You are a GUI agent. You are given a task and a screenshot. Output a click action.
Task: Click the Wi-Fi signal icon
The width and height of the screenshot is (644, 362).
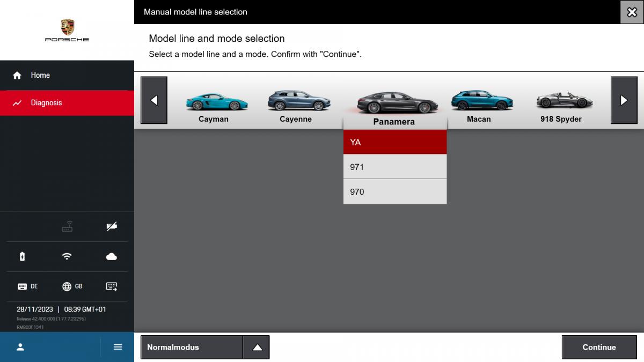point(67,257)
